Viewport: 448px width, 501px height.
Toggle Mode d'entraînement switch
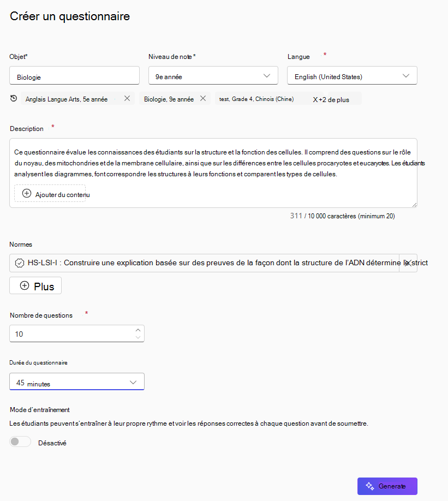point(20,442)
